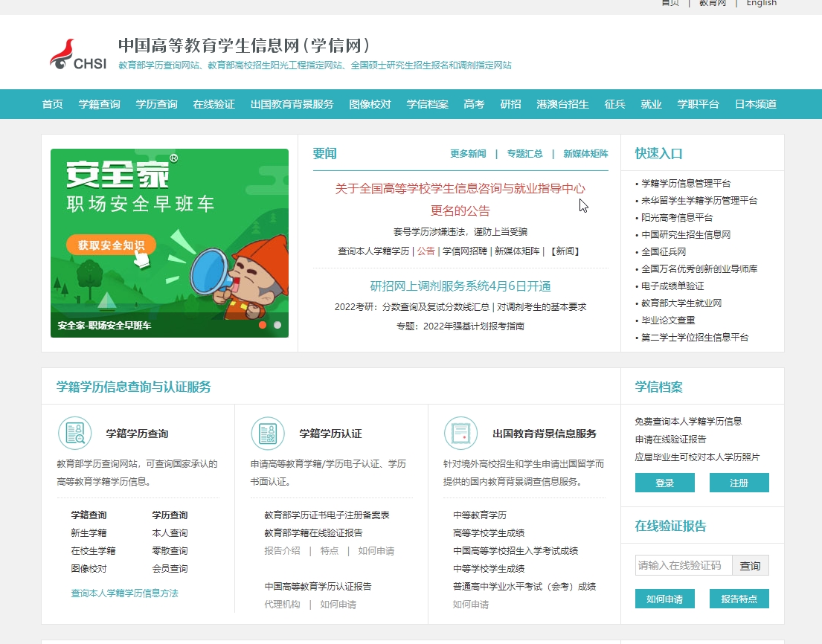
Task: Switch to English via top link
Action: coord(761,3)
